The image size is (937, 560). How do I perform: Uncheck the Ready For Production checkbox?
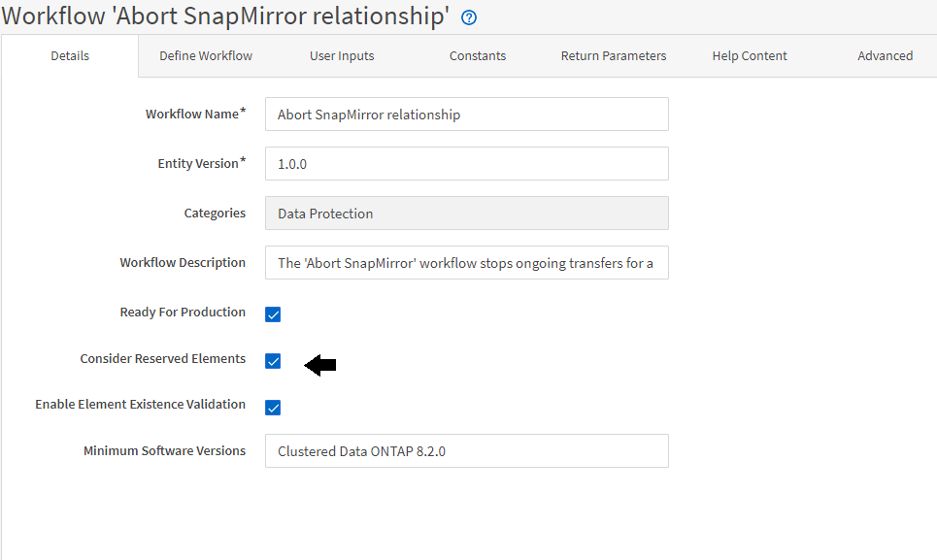(x=273, y=314)
